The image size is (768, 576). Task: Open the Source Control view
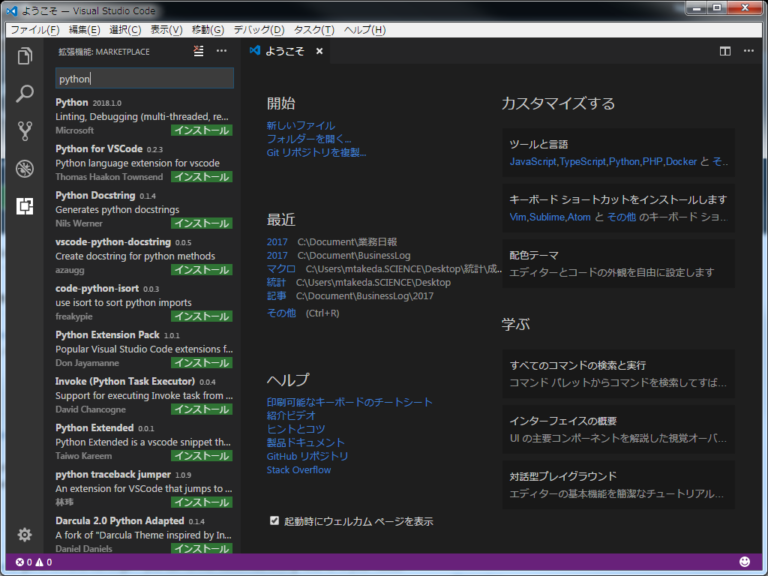coord(24,131)
